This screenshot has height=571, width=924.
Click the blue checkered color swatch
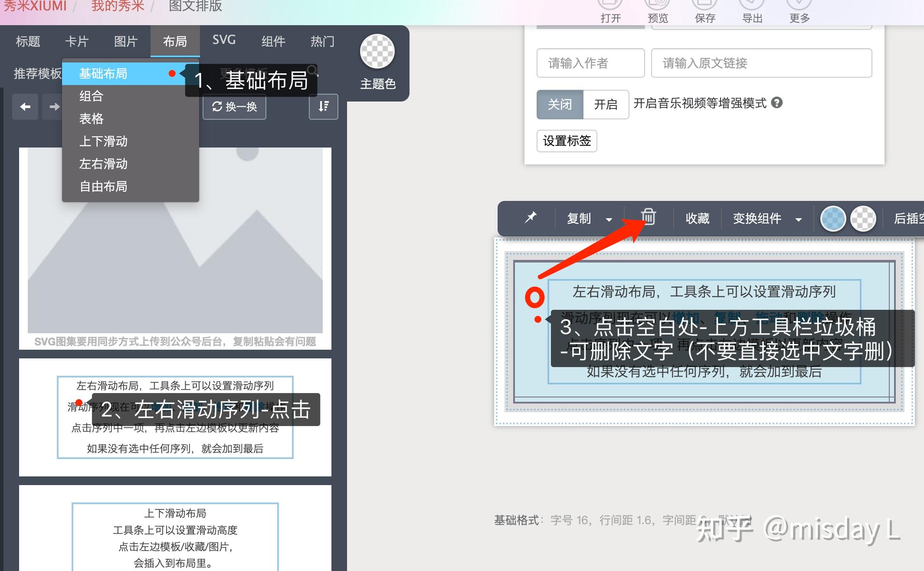tap(833, 219)
